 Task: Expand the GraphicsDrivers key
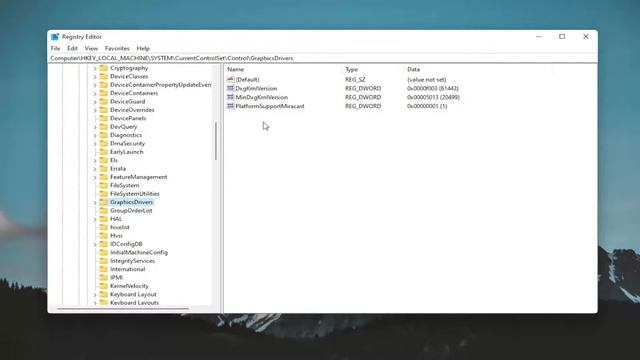point(95,202)
